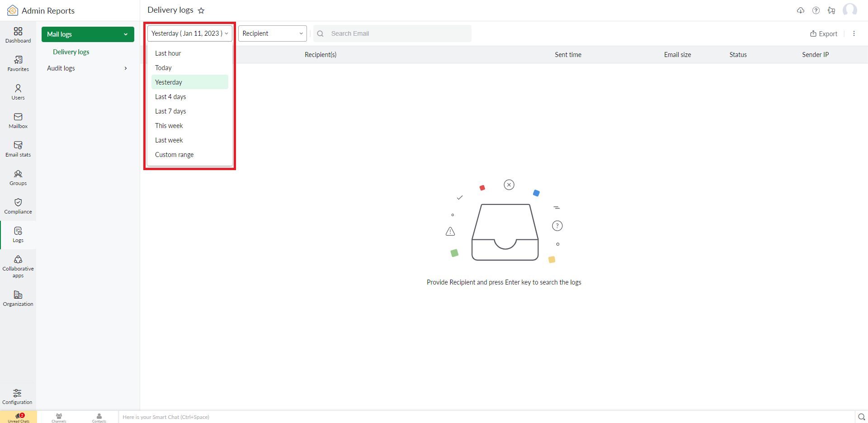Viewport: 868px width, 423px height.
Task: Open the Delivery logs link
Action: 71,52
